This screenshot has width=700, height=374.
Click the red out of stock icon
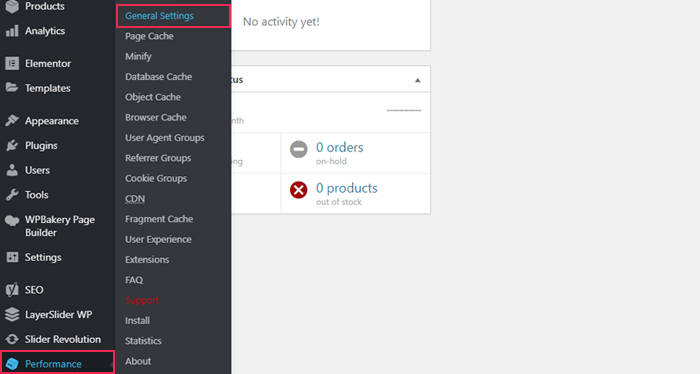pyautogui.click(x=299, y=190)
